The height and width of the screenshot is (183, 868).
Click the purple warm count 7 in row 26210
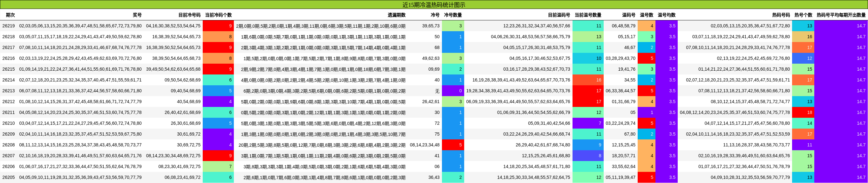click(588, 123)
